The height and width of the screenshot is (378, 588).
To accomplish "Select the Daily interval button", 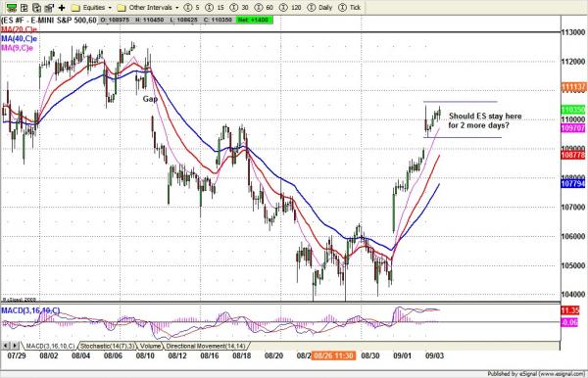I will [319, 8].
